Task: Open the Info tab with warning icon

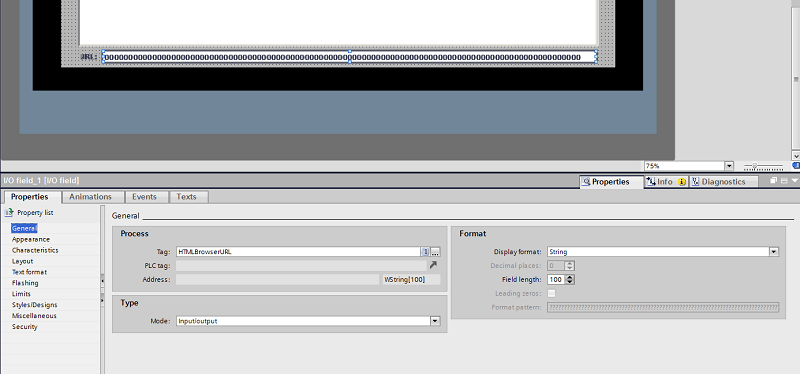Action: pyautogui.click(x=666, y=182)
